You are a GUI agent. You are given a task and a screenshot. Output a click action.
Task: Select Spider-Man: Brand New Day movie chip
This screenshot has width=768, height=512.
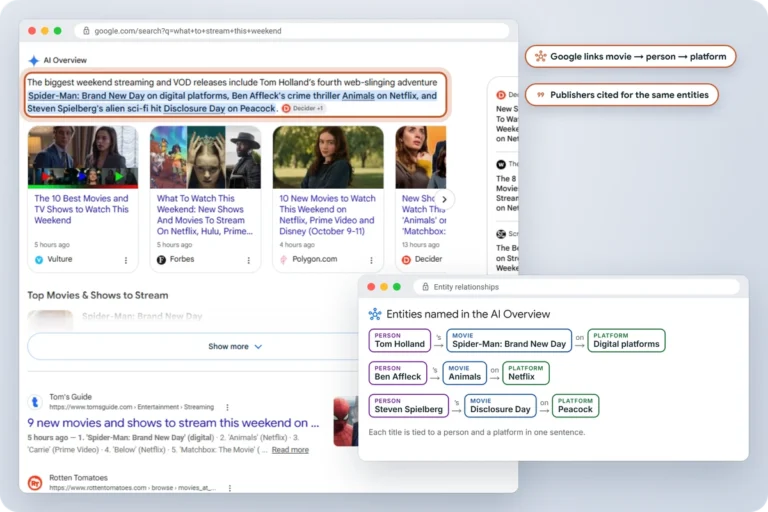(509, 341)
